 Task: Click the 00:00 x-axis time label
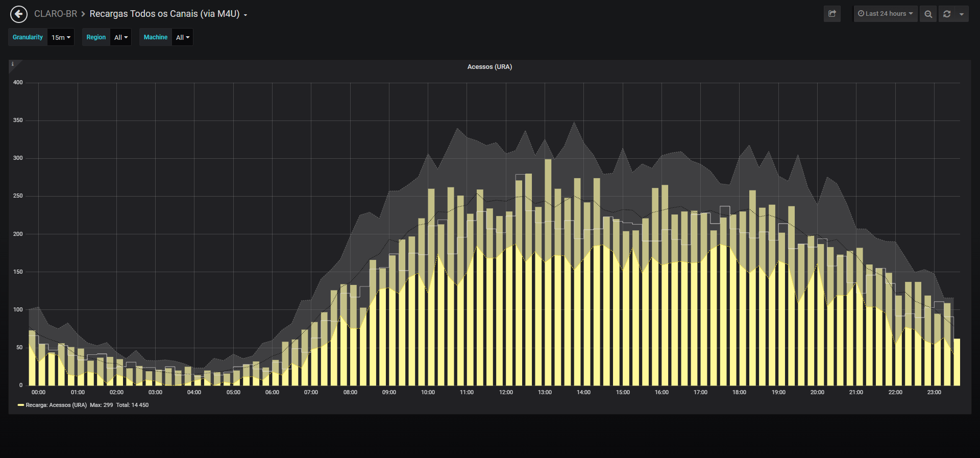pos(38,392)
